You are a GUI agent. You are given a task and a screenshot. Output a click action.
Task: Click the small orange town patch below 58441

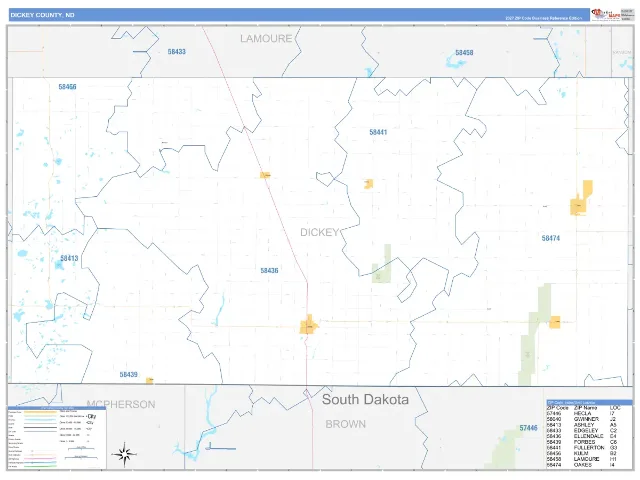tap(368, 184)
